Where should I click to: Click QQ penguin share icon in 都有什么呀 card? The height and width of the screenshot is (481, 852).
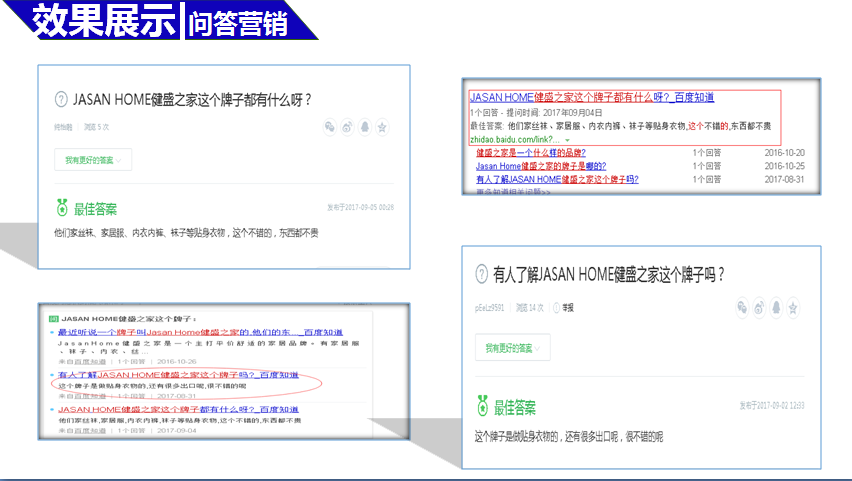(x=365, y=127)
